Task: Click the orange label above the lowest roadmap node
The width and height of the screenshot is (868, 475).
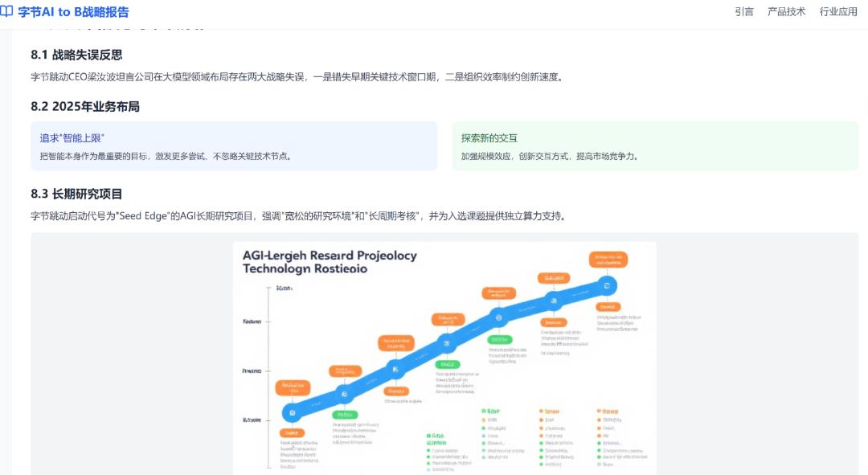Action: click(293, 388)
